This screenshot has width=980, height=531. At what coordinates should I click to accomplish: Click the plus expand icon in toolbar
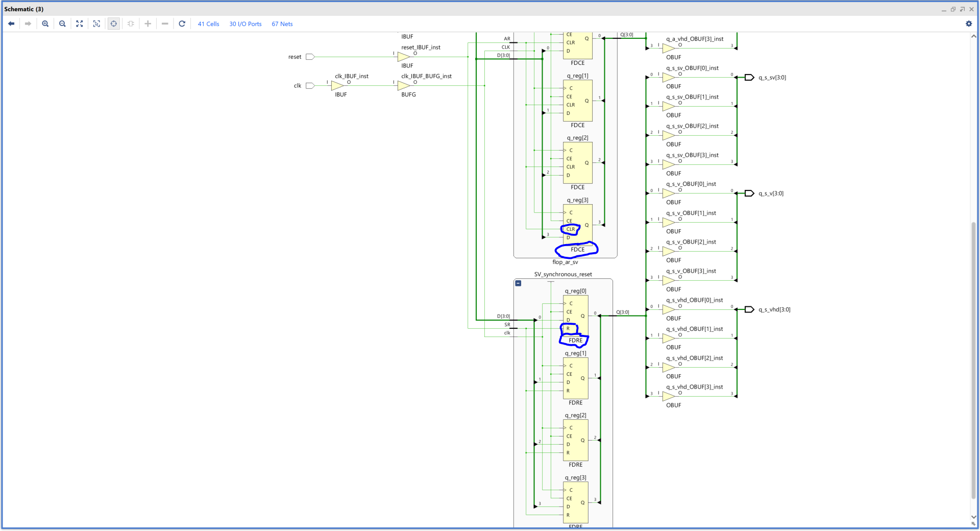[148, 23]
